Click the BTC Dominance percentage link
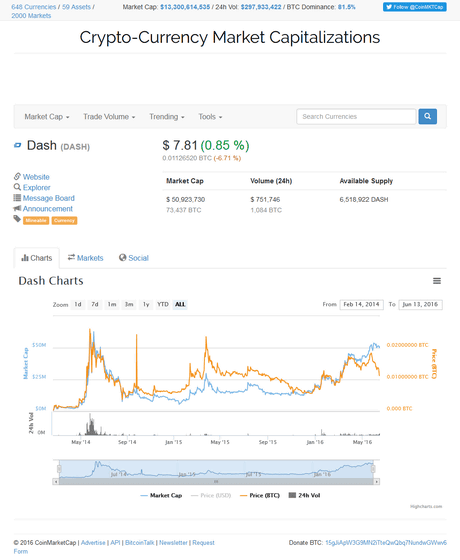Image resolution: width=460 pixels, height=560 pixels. click(346, 7)
